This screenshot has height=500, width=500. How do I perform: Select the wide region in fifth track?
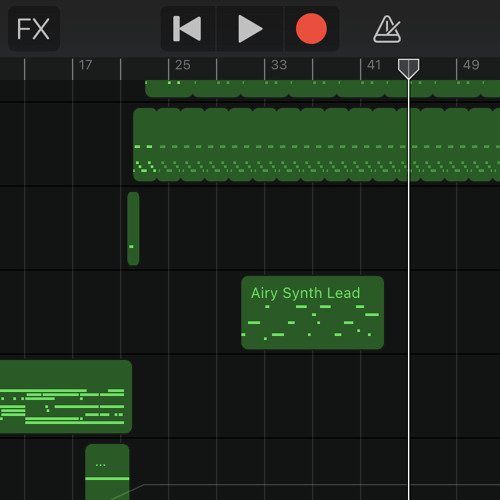(66, 396)
